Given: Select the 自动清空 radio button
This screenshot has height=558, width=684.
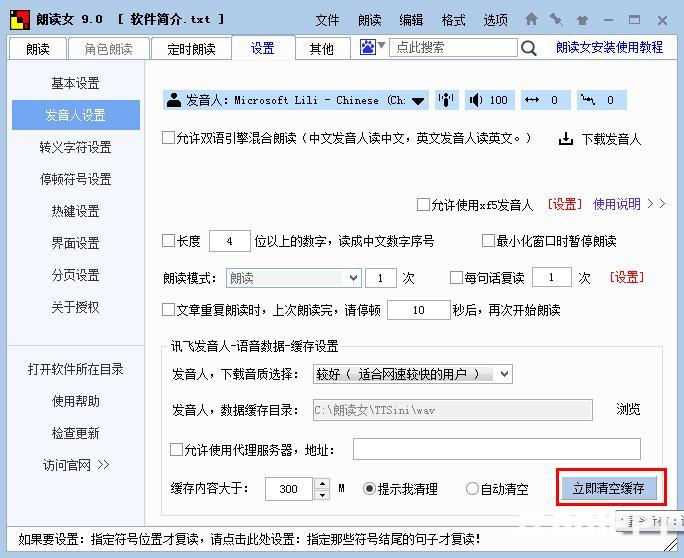Looking at the screenshot, I should click(x=472, y=489).
